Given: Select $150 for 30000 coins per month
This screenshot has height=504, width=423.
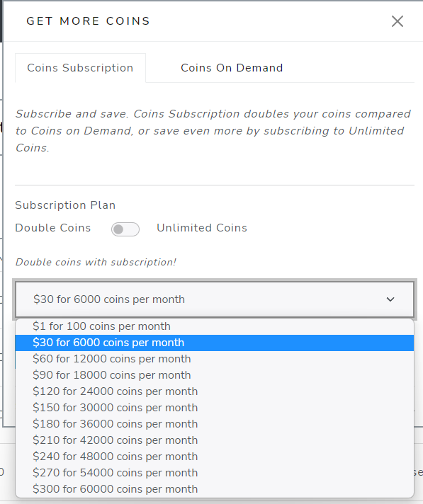Looking at the screenshot, I should [214, 408].
